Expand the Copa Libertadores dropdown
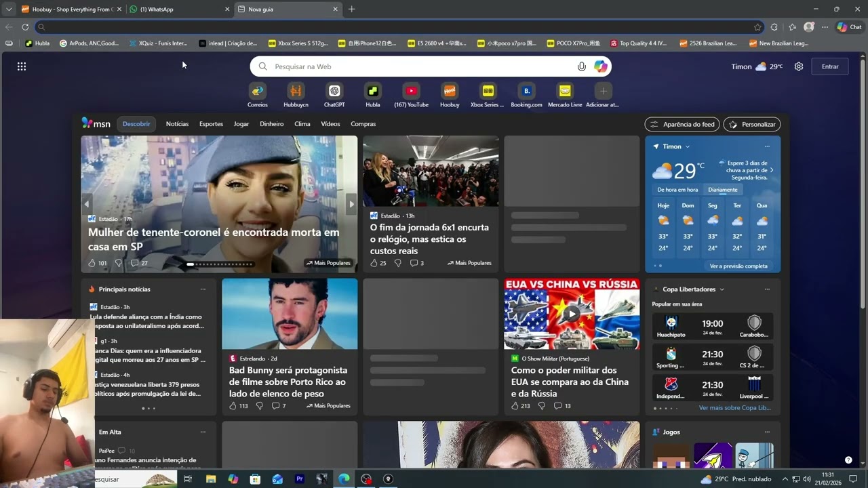The height and width of the screenshot is (488, 868). click(722, 289)
